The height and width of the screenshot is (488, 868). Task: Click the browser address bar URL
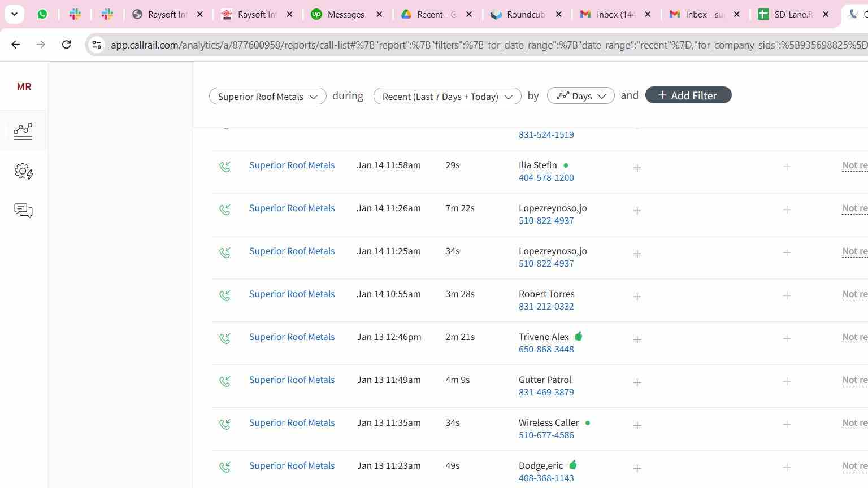tap(489, 45)
